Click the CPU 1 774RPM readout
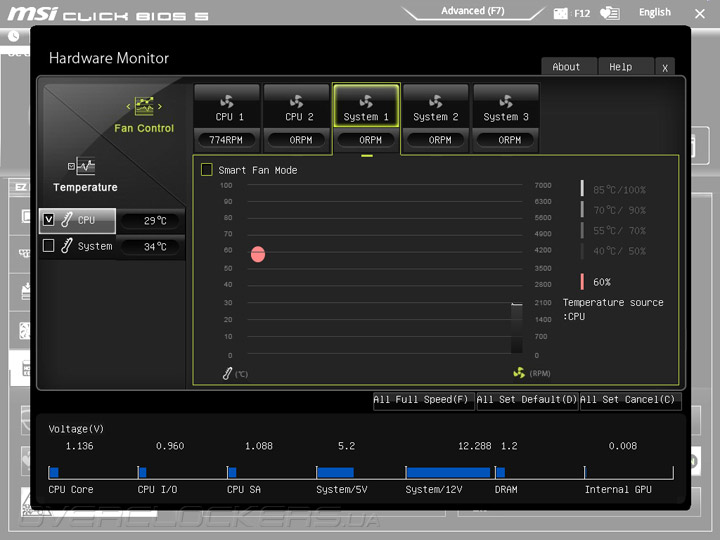 click(225, 140)
